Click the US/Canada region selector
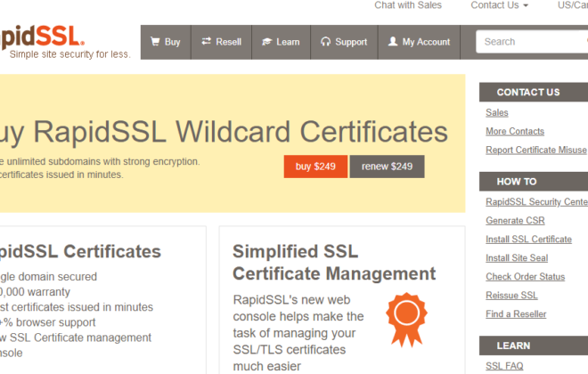This screenshot has height=374, width=588. 573,5
